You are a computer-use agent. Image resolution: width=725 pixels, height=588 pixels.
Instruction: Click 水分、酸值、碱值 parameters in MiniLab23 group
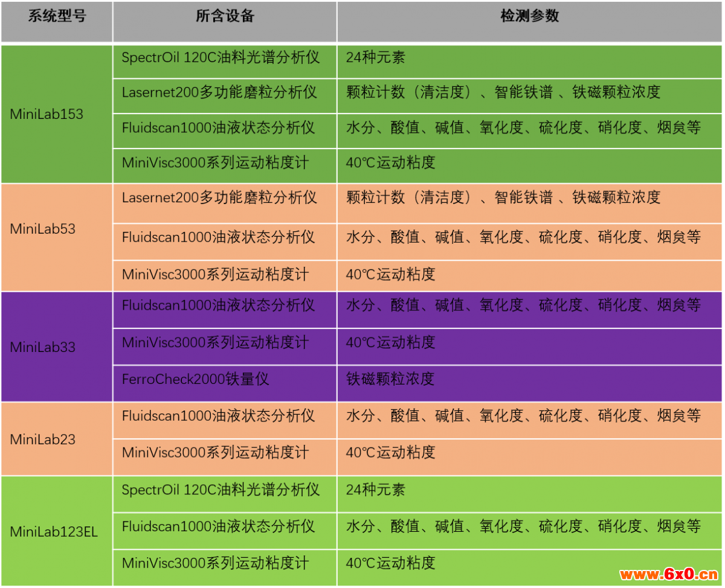pyautogui.click(x=530, y=420)
